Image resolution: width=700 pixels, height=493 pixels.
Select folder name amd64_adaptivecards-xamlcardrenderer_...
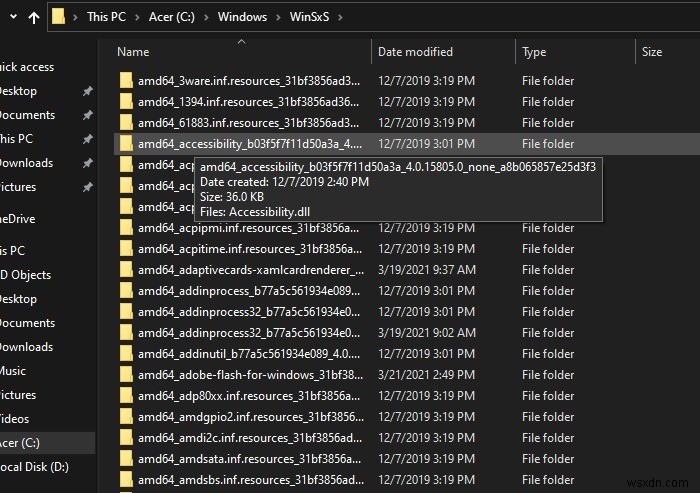[251, 270]
